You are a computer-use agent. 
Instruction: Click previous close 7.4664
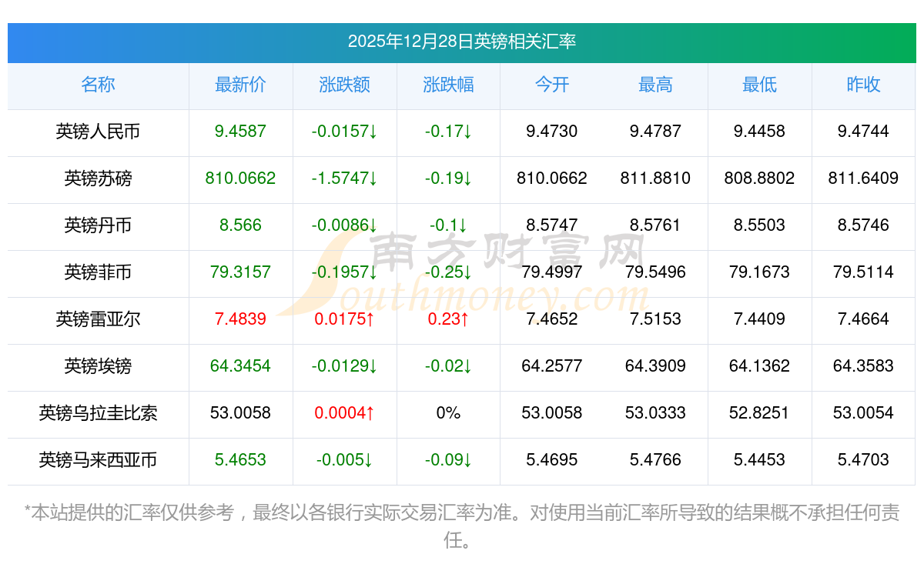(x=863, y=319)
